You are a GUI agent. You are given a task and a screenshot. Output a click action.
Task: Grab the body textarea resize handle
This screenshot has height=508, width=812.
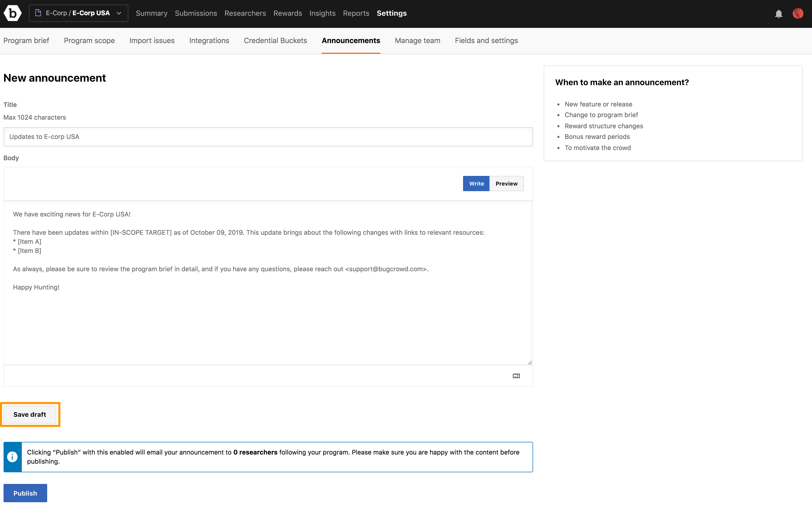529,362
